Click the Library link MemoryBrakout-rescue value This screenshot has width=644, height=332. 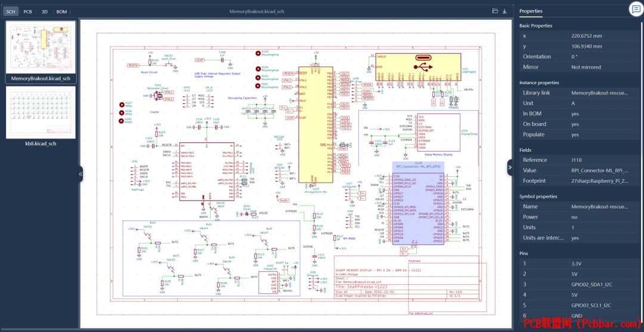pyautogui.click(x=600, y=93)
